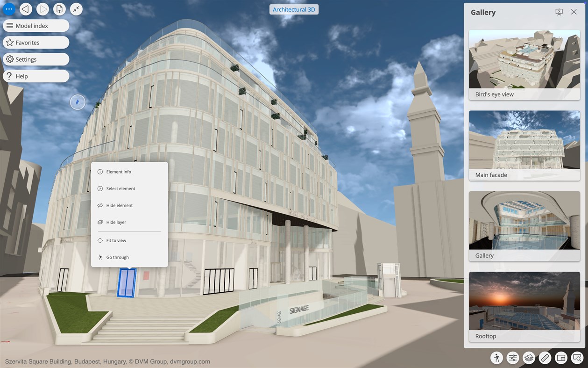Choose Hide layer from the context menu

[118, 222]
